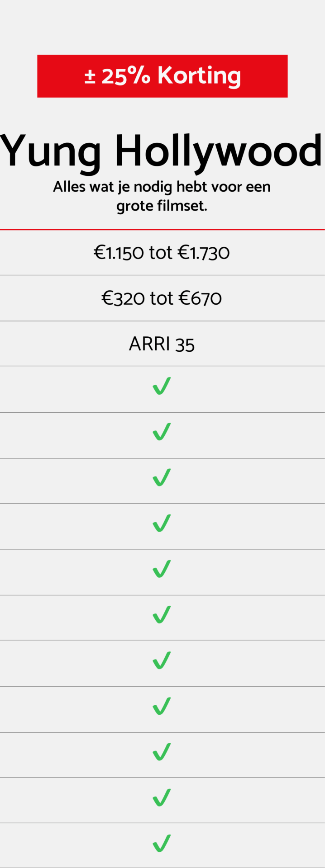Click the first green checkmark below ARRI 35
Image resolution: width=325 pixels, height=868 pixels.
(x=162, y=387)
